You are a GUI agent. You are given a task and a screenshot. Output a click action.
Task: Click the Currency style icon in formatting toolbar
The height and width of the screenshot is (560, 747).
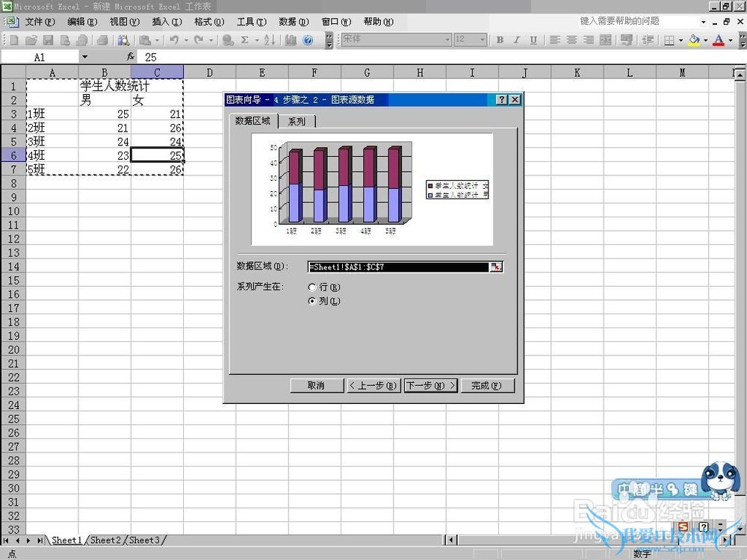tap(627, 40)
